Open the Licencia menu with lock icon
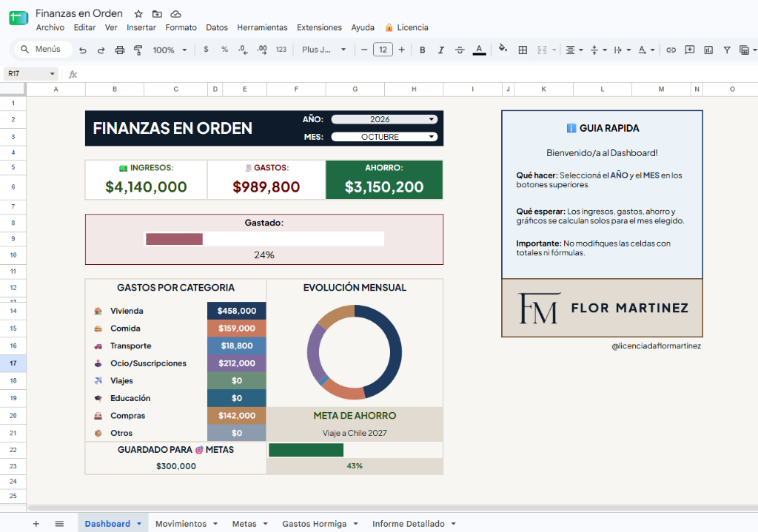Image resolution: width=758 pixels, height=532 pixels. [x=406, y=27]
